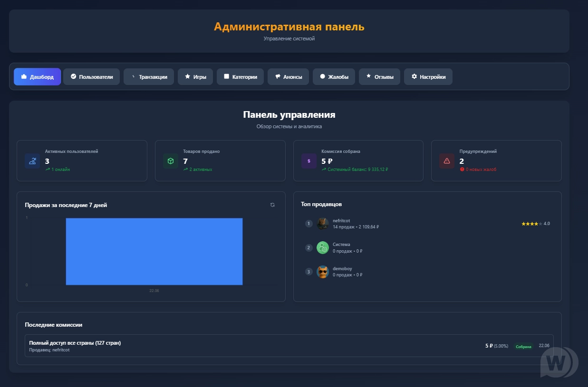Select the Жалобы tab

point(334,77)
